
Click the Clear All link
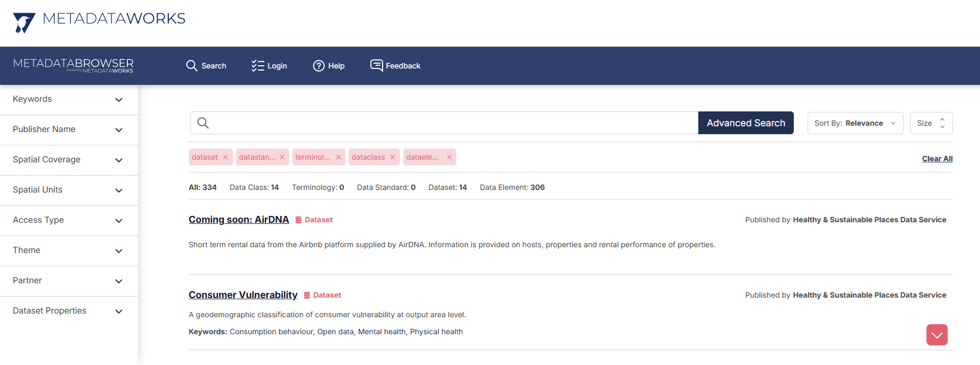938,159
